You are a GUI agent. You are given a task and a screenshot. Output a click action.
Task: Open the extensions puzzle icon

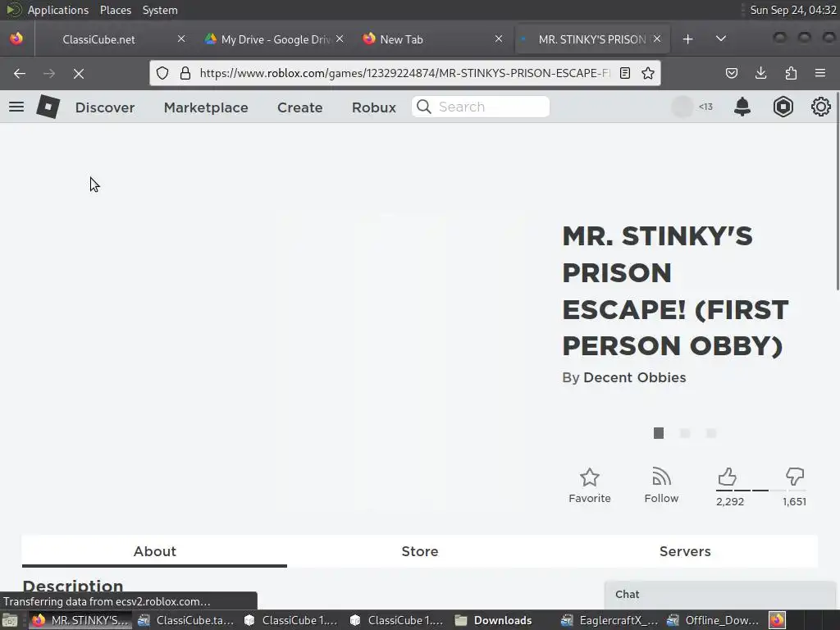791,73
